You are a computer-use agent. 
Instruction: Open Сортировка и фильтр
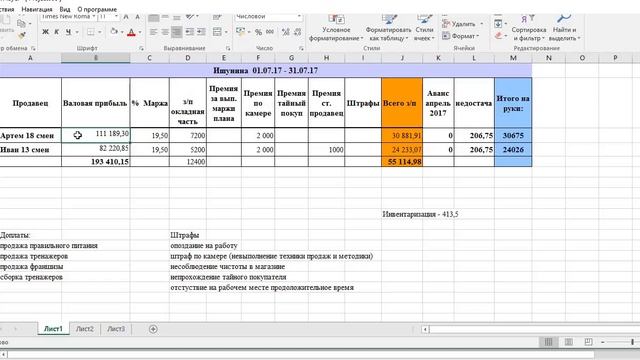click(x=529, y=29)
